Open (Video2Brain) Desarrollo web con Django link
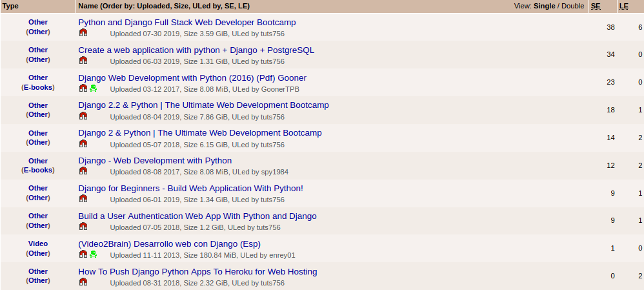 click(x=169, y=243)
